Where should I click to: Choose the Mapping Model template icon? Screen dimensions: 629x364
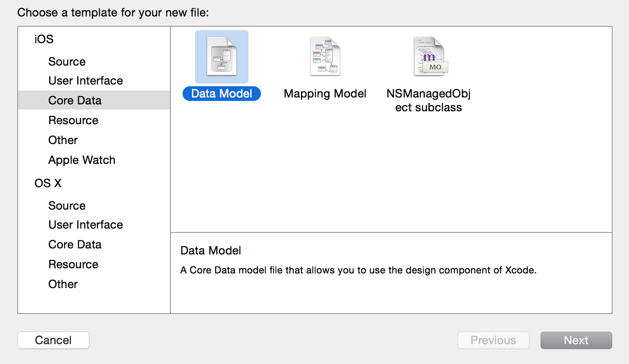point(325,57)
